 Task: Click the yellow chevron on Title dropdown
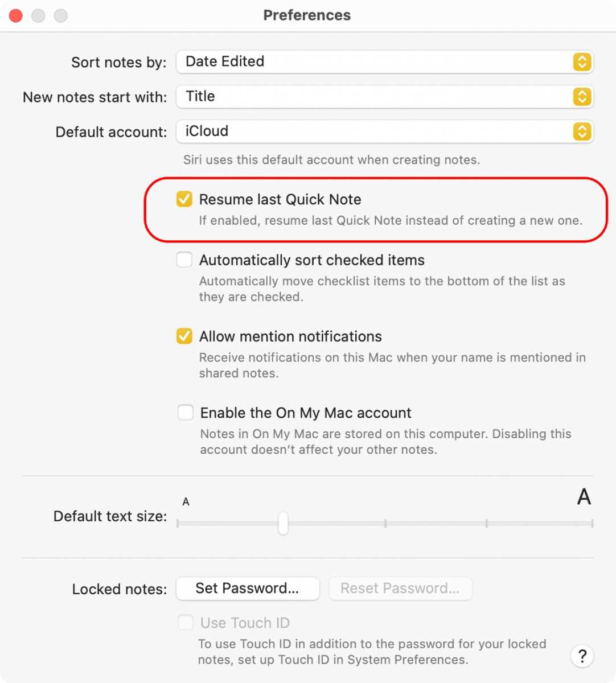pos(582,97)
